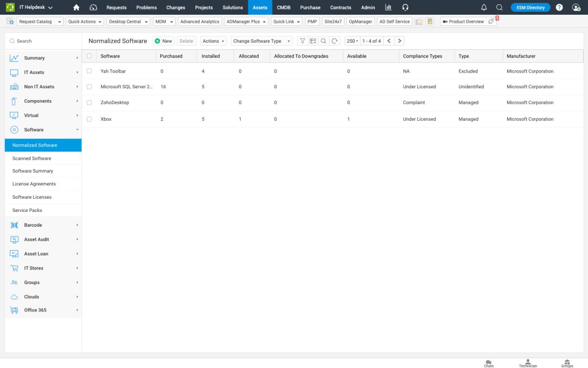This screenshot has height=368, width=588.
Task: Tick the checkbox for ZohoDesktop
Action: pyautogui.click(x=89, y=103)
